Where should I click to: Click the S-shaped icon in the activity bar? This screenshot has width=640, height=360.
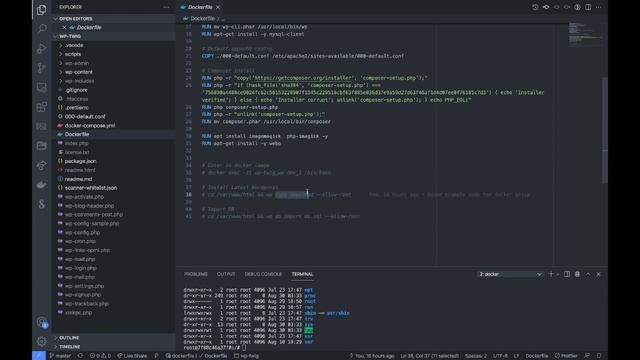42,204
